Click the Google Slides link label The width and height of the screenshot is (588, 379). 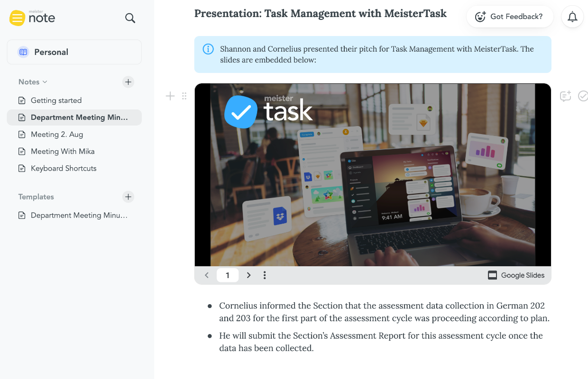coord(523,275)
